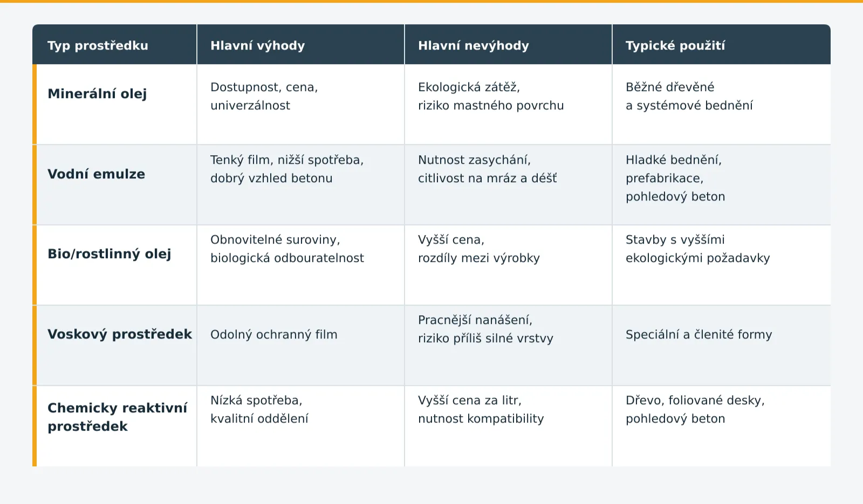Click the 'Hlavní výhody' column header
This screenshot has width=863, height=504.
coord(300,45)
